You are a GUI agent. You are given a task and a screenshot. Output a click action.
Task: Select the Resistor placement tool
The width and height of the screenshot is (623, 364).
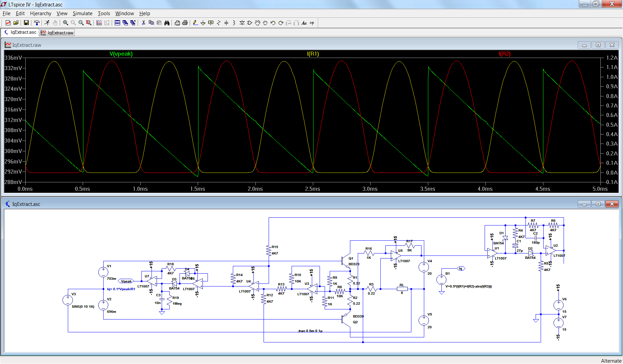coord(218,23)
